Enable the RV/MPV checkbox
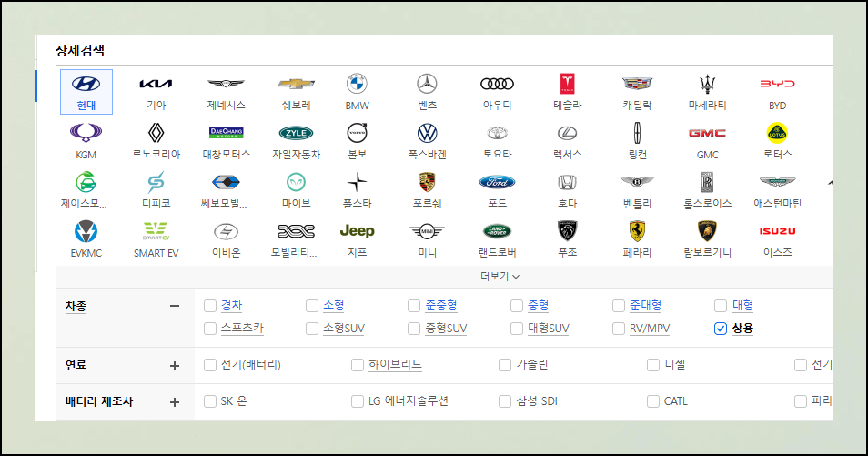The image size is (868, 456). pos(619,329)
